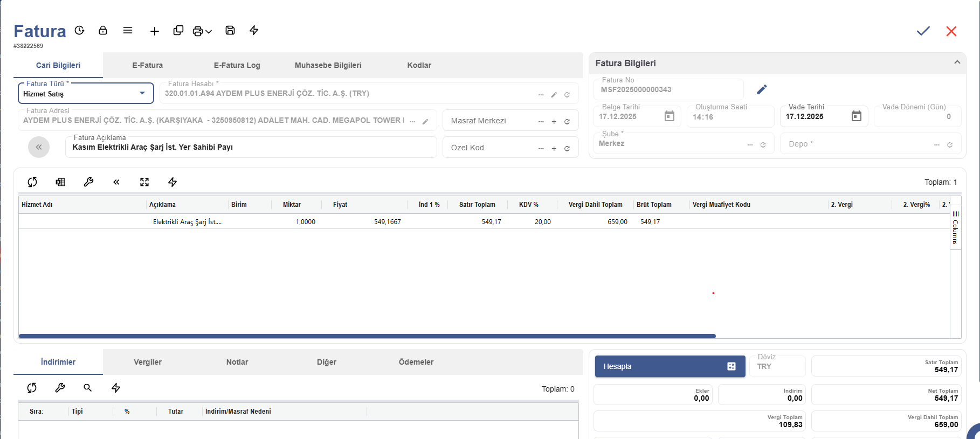
Task: Expand invoice lines grid to fullscreen
Action: click(x=144, y=182)
